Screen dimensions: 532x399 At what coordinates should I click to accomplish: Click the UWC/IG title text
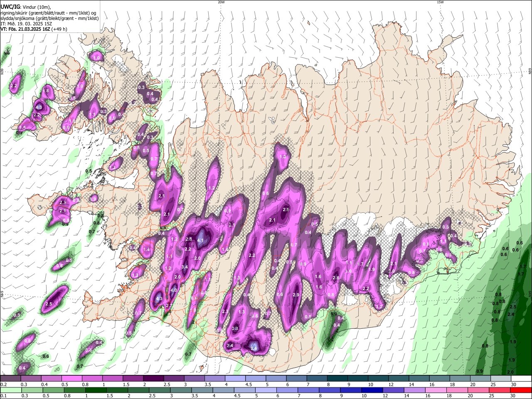tap(10, 7)
